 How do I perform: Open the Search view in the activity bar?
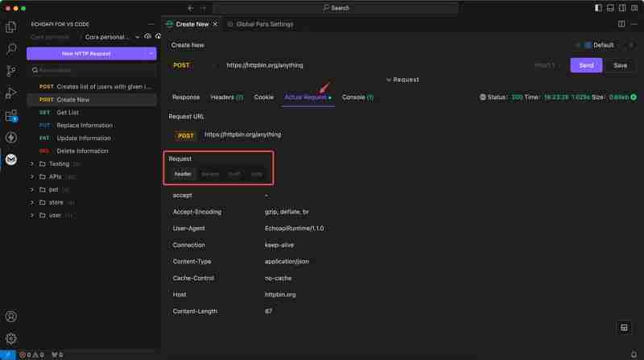point(11,49)
